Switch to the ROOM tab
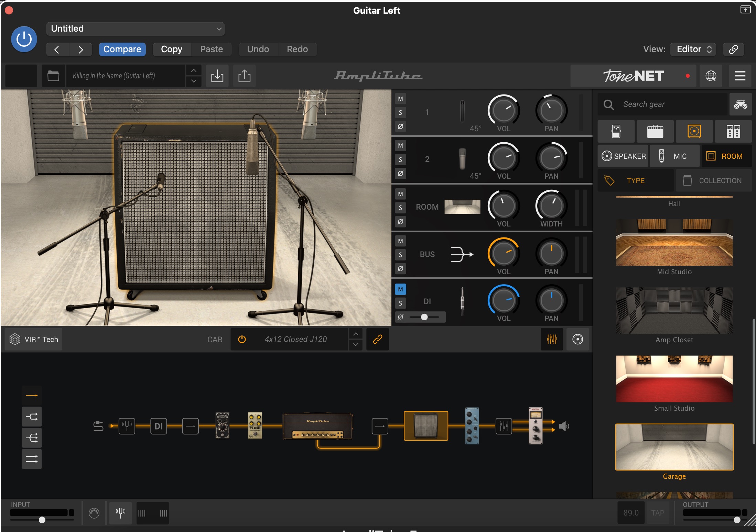Viewport: 756px width, 532px height. 726,156
